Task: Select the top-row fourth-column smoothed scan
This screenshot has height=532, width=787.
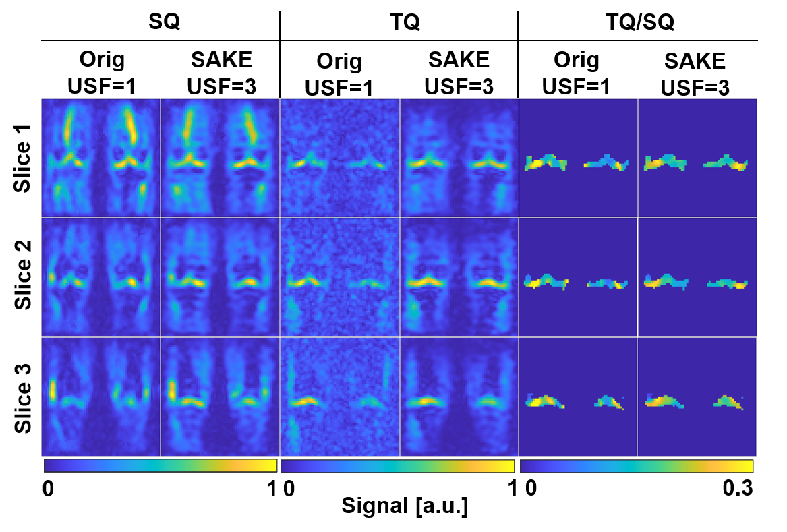Action: [x=459, y=158]
